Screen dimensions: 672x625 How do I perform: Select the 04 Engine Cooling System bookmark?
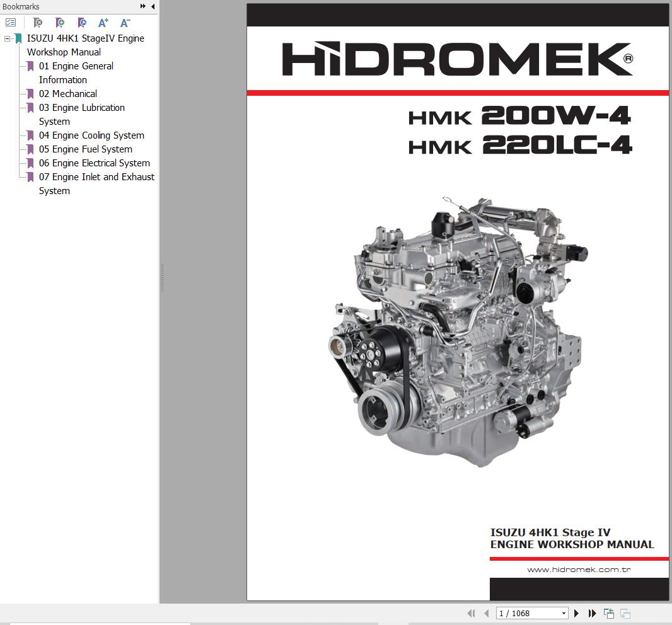pyautogui.click(x=91, y=135)
